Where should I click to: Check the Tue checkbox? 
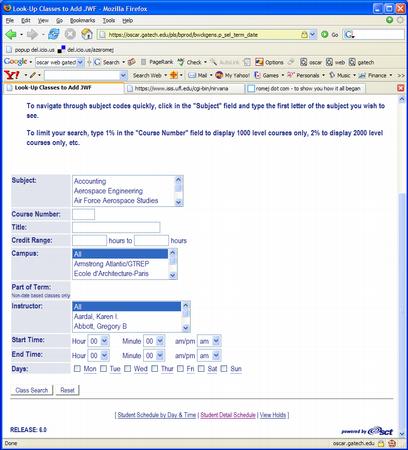(103, 368)
